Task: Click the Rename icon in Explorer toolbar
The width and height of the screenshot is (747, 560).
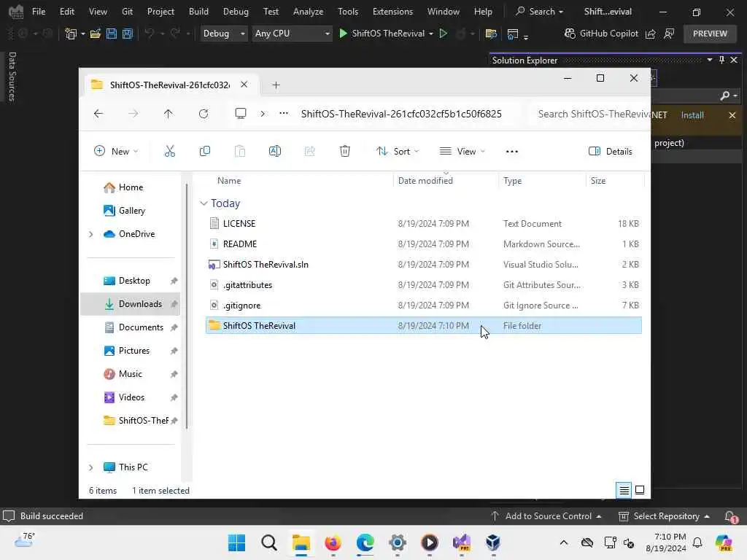Action: coord(275,152)
